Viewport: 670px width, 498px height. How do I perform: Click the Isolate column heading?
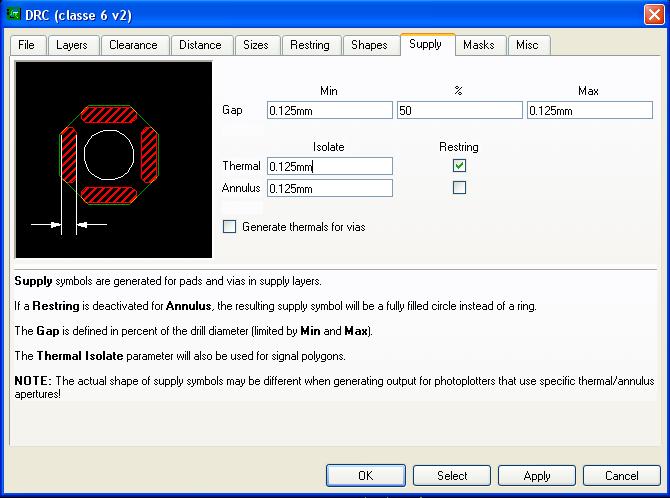[x=329, y=147]
